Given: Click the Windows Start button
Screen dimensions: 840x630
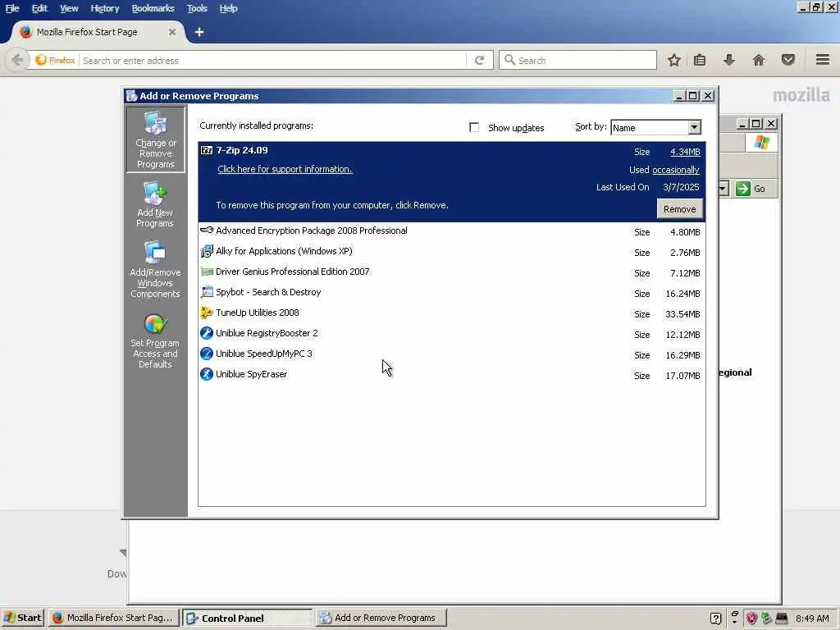Looking at the screenshot, I should tap(22, 618).
